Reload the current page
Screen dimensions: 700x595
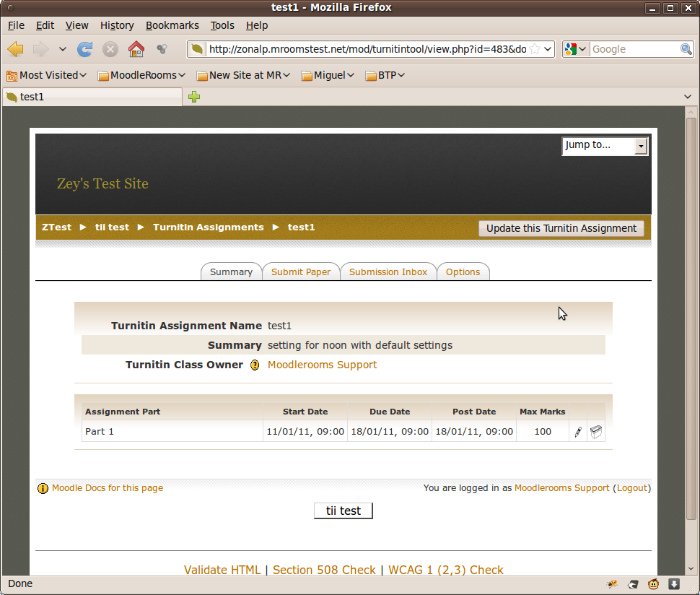pyautogui.click(x=84, y=49)
